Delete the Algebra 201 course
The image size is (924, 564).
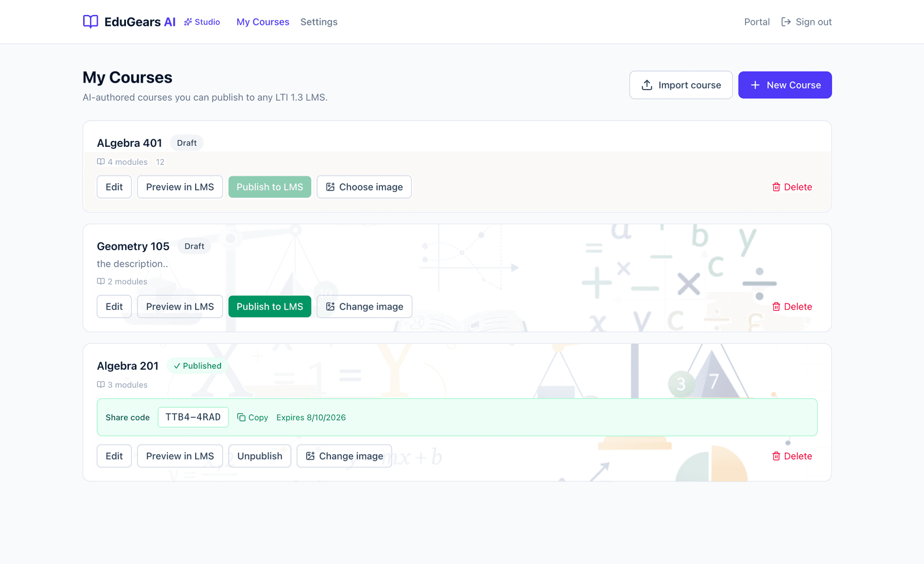click(792, 457)
